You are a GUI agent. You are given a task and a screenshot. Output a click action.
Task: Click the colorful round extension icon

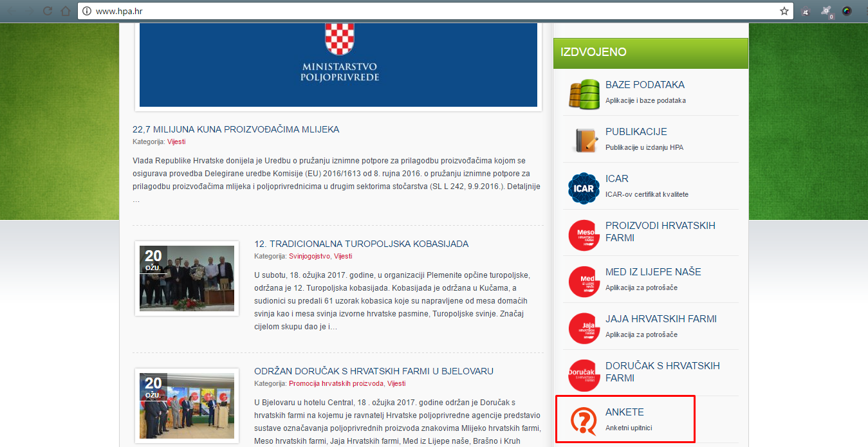click(847, 11)
